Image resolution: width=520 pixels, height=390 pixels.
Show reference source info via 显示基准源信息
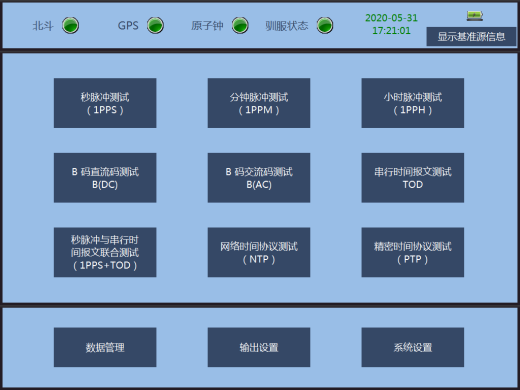click(x=471, y=36)
